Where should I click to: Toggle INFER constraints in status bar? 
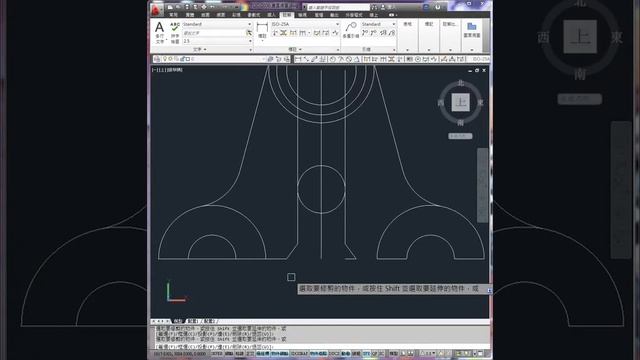(217, 353)
